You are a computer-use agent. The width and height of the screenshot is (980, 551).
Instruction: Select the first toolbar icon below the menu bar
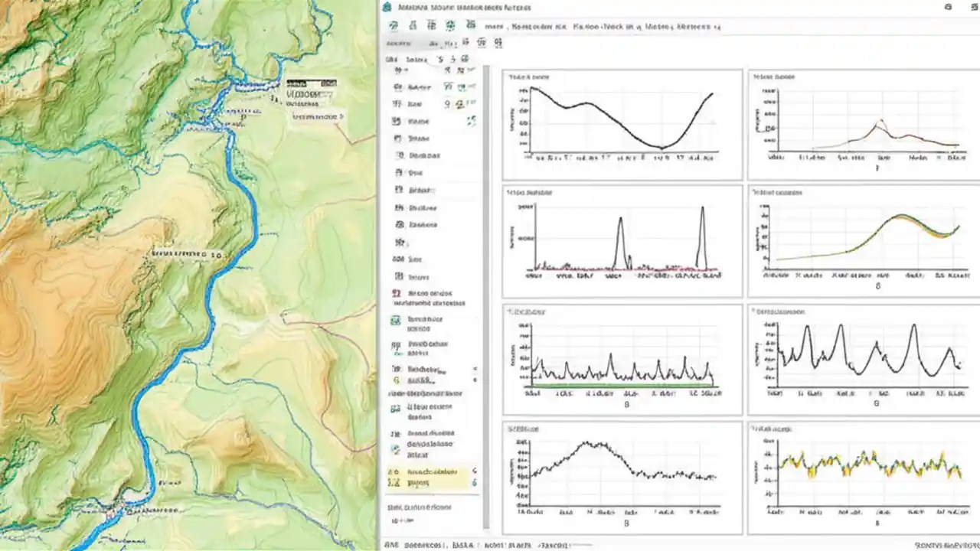pos(393,25)
